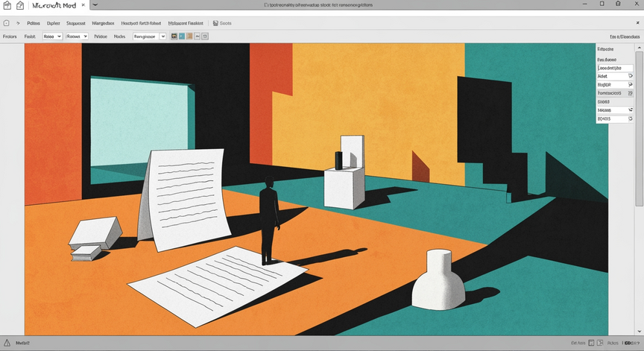Click the square icon at the menu row's left

click(6, 23)
